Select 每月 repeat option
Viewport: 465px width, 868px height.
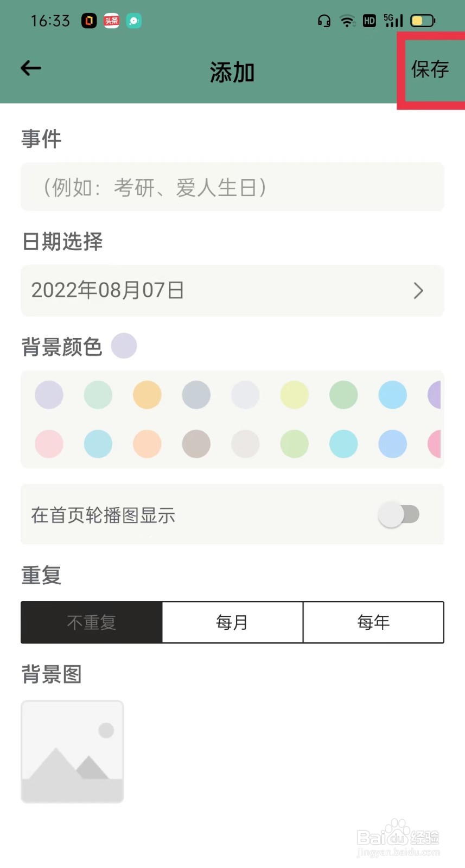point(232,622)
